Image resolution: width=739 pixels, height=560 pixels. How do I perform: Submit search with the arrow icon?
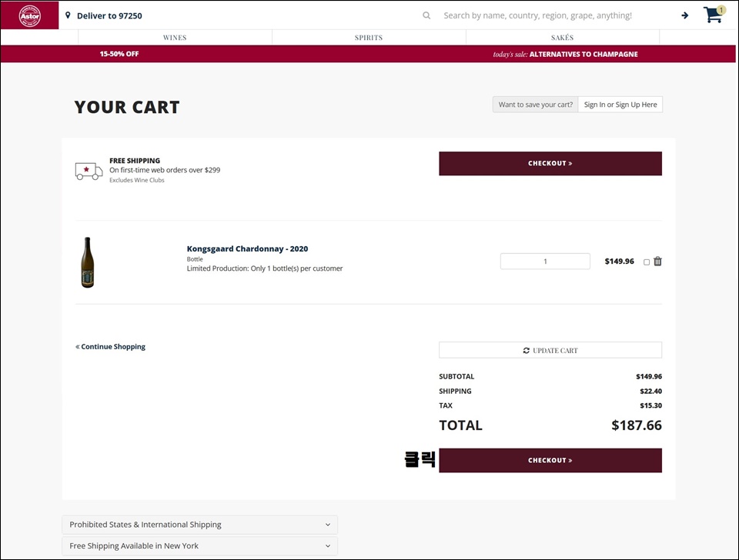[x=685, y=15]
